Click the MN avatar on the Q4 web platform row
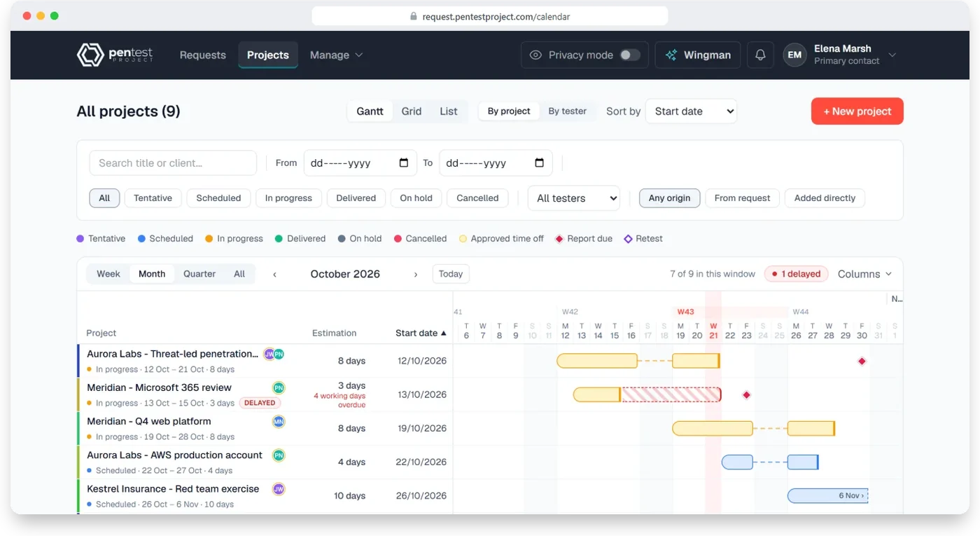Image resolution: width=980 pixels, height=536 pixels. point(279,421)
